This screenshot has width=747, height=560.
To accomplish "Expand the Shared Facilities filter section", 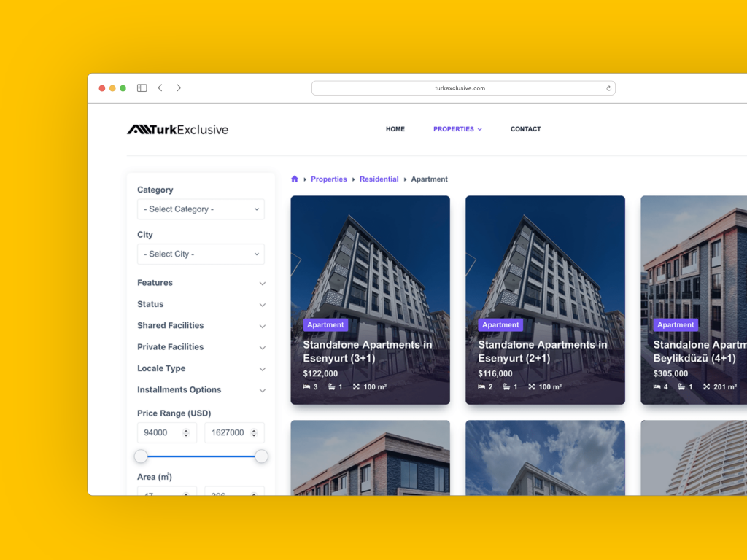I will 201,326.
